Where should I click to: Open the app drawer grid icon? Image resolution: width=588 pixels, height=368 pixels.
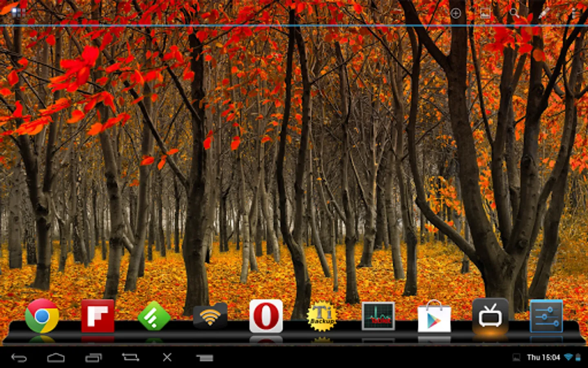18,12
